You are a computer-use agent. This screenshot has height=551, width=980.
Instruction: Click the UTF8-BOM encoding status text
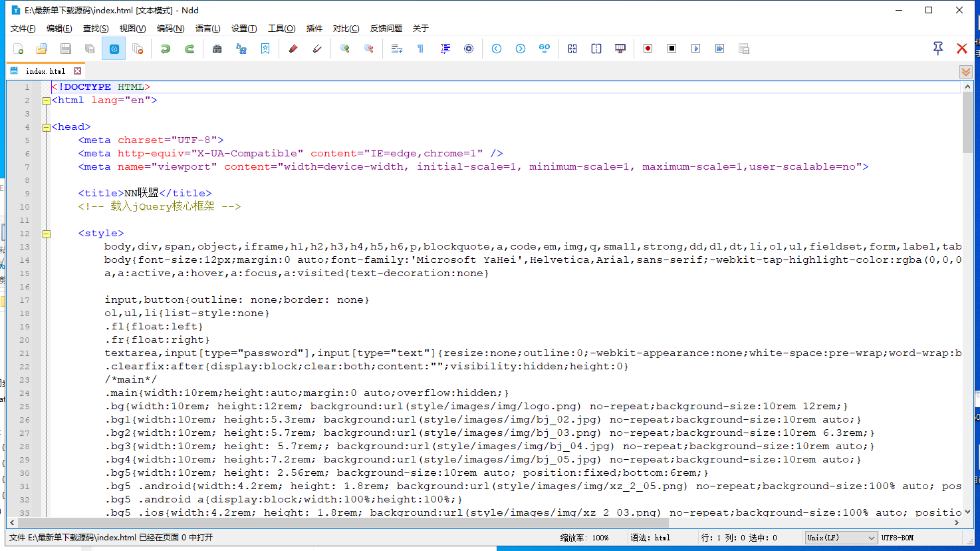[898, 538]
